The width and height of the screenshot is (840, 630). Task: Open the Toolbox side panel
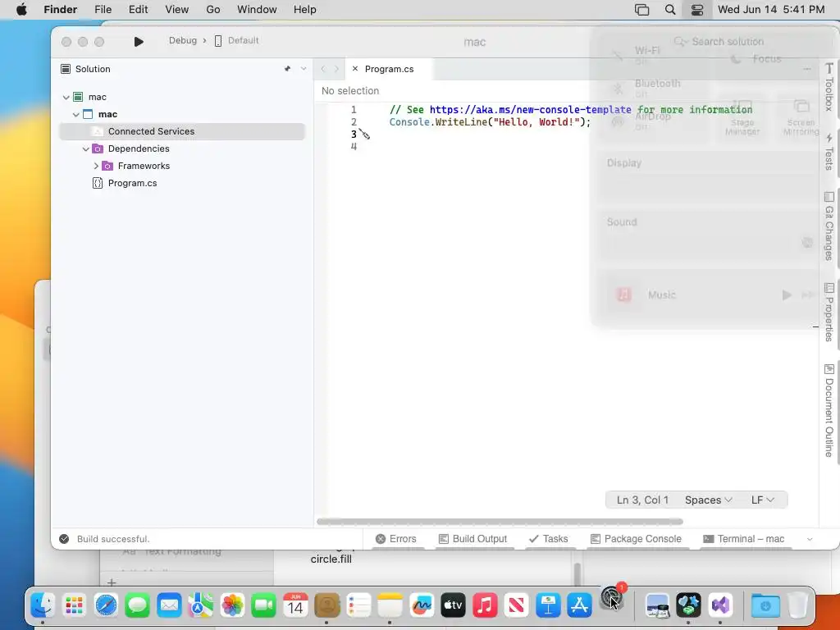[x=829, y=87]
